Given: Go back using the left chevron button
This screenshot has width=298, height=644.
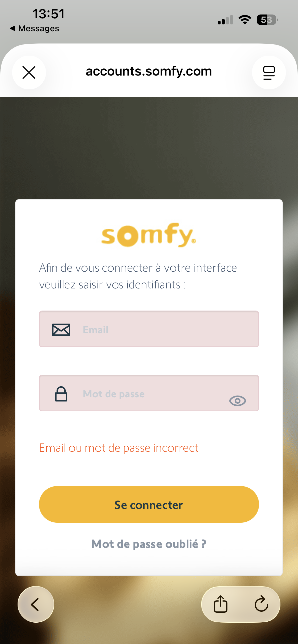Looking at the screenshot, I should [x=36, y=604].
